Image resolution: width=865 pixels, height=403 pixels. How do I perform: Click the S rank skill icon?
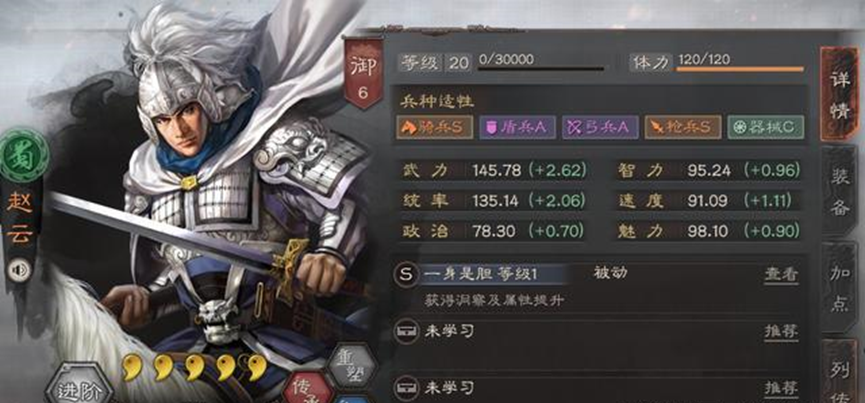[407, 275]
